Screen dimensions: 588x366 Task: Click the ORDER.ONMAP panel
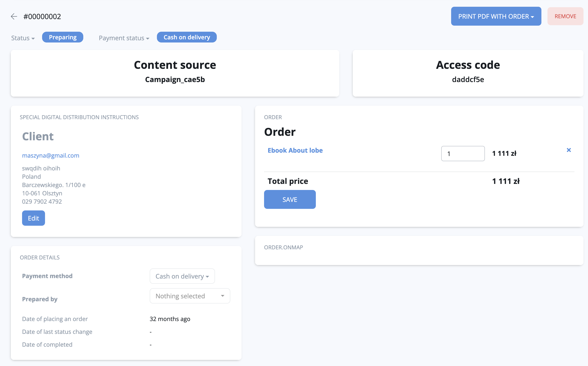419,250
